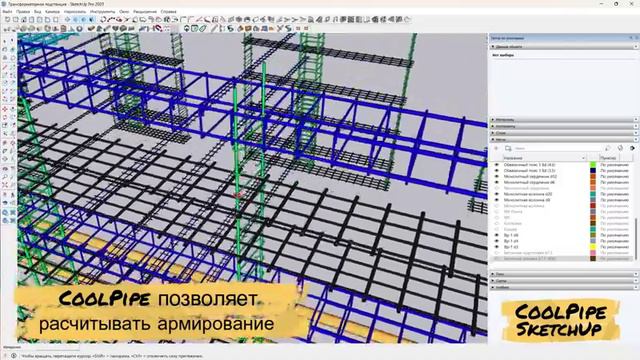Screen dimensions: 640x360
Task: Pick the Line pencil tool
Action: tap(5, 67)
